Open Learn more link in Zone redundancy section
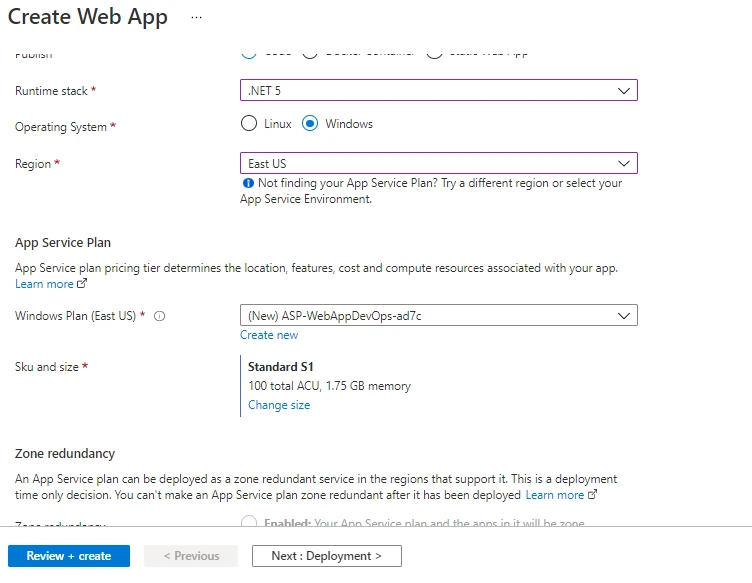The height and width of the screenshot is (583, 752). (x=555, y=495)
